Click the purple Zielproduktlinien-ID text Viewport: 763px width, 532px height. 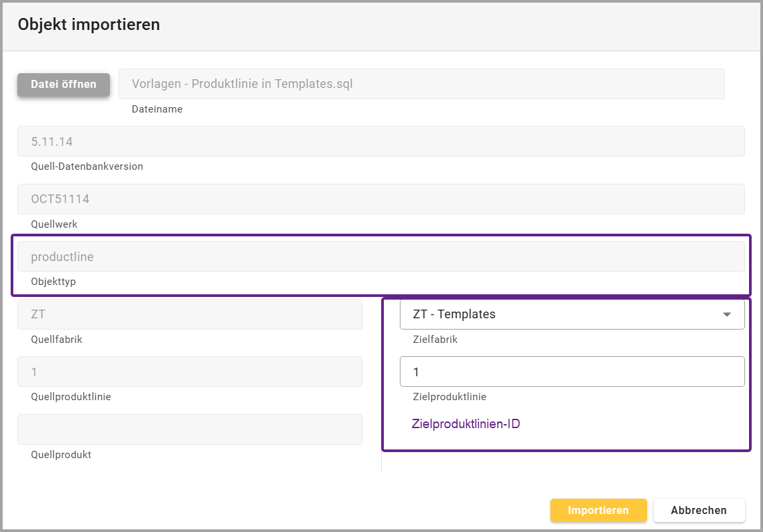pos(466,423)
